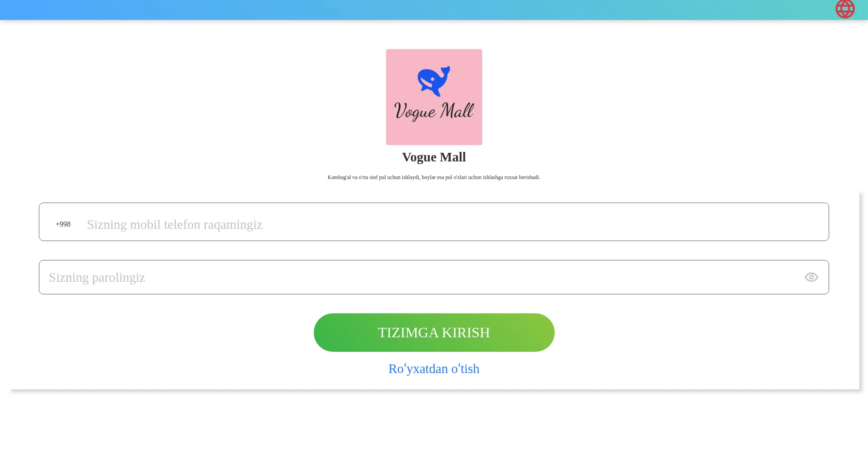Open the red globe language selector
This screenshot has height=449, width=868.
(x=844, y=9)
